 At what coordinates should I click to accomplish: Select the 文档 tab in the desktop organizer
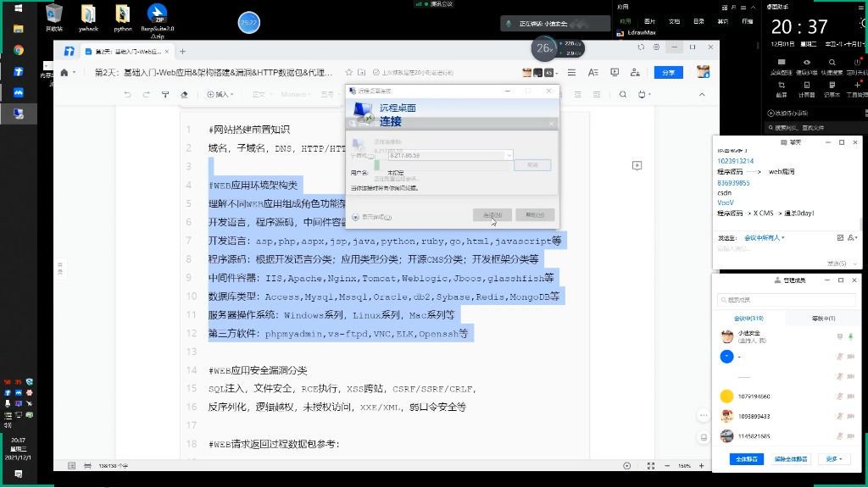pos(674,21)
